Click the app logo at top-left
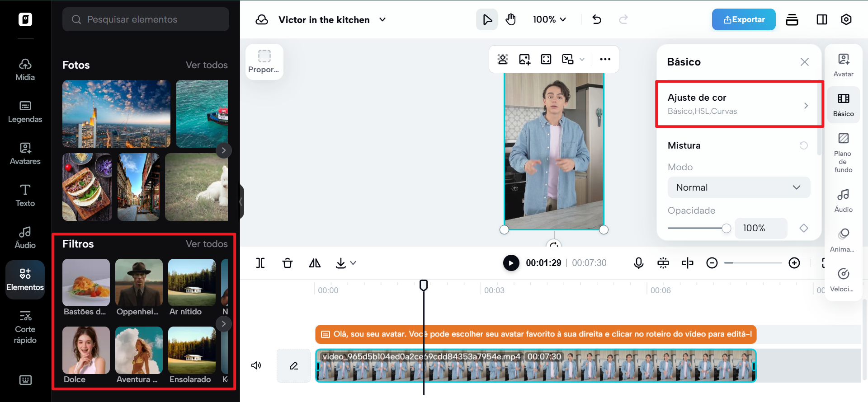The width and height of the screenshot is (868, 402). point(25,19)
